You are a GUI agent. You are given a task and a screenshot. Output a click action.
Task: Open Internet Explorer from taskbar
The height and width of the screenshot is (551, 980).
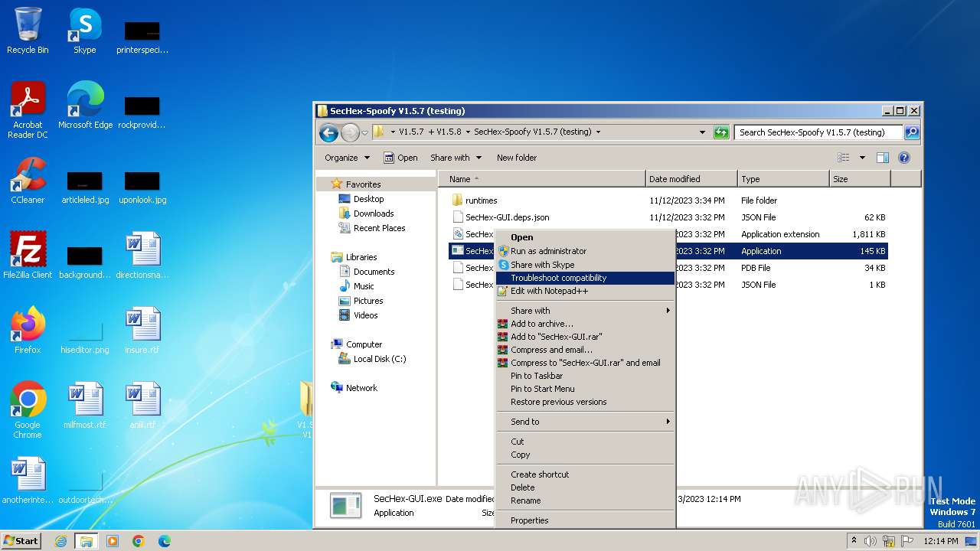[60, 541]
